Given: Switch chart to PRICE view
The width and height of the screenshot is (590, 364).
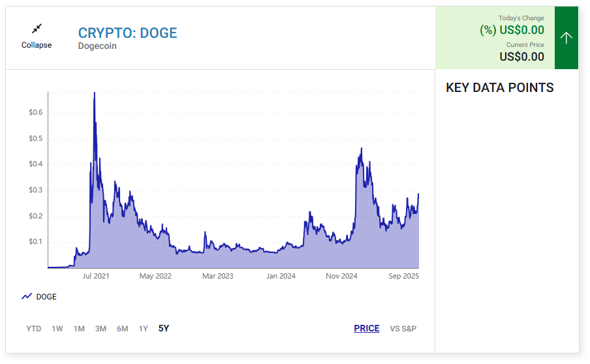Looking at the screenshot, I should pyautogui.click(x=367, y=329).
